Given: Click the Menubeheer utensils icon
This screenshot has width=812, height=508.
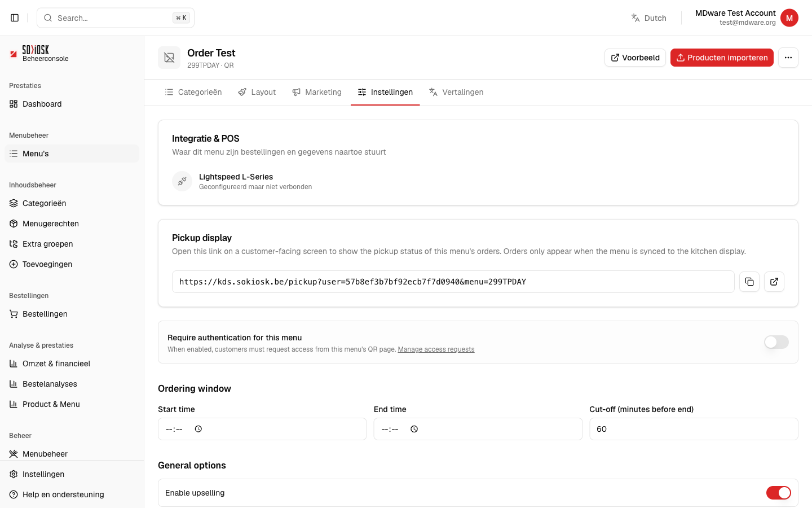Looking at the screenshot, I should click(x=14, y=454).
